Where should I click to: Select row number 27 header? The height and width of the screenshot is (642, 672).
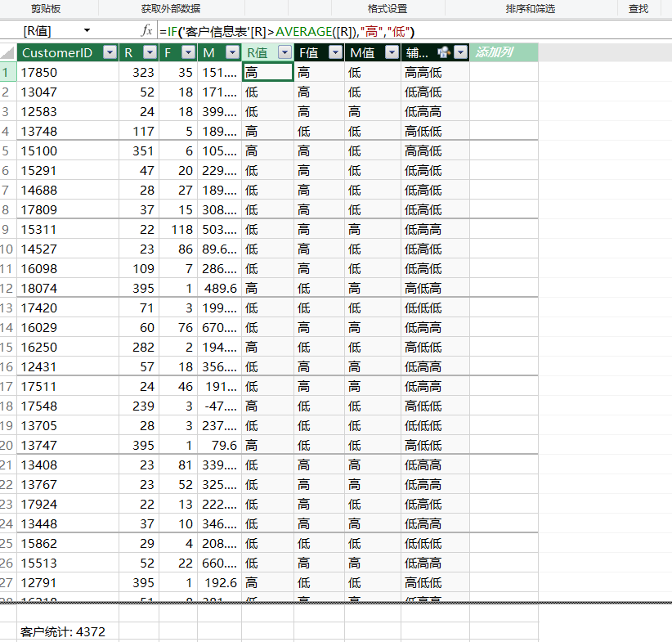click(7, 583)
